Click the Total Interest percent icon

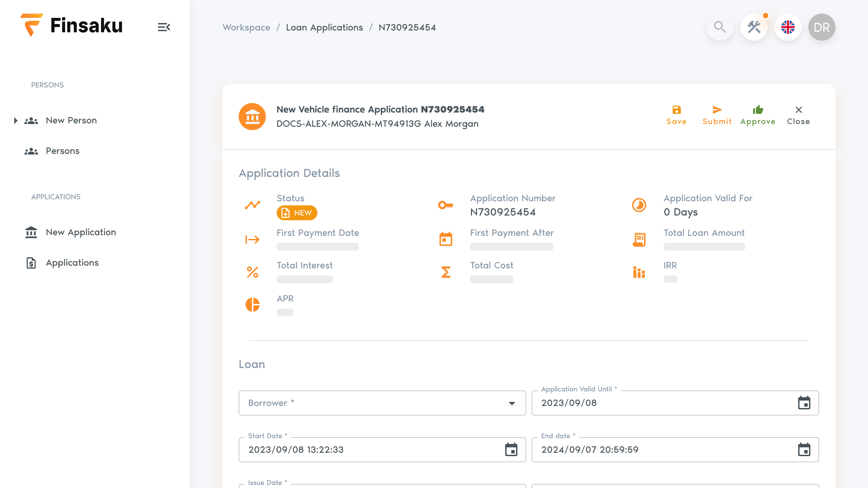[x=253, y=272]
